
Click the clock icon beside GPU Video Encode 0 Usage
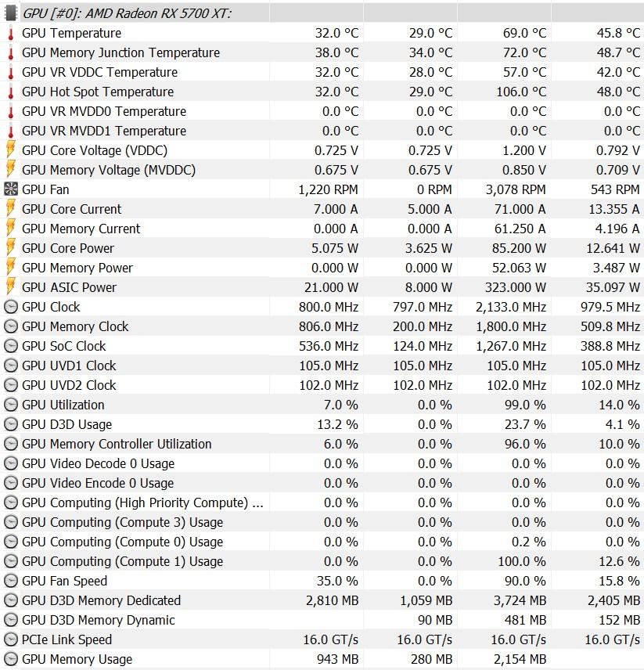click(11, 483)
